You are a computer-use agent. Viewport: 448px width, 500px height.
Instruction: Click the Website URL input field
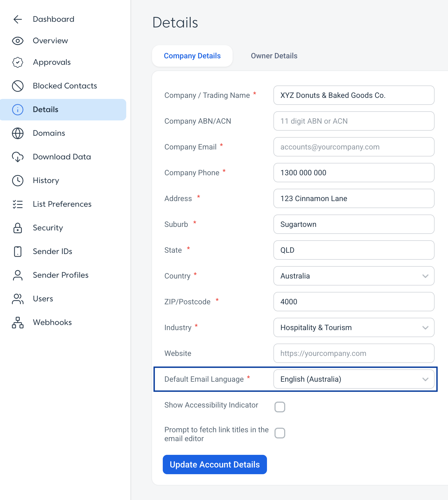(x=354, y=353)
